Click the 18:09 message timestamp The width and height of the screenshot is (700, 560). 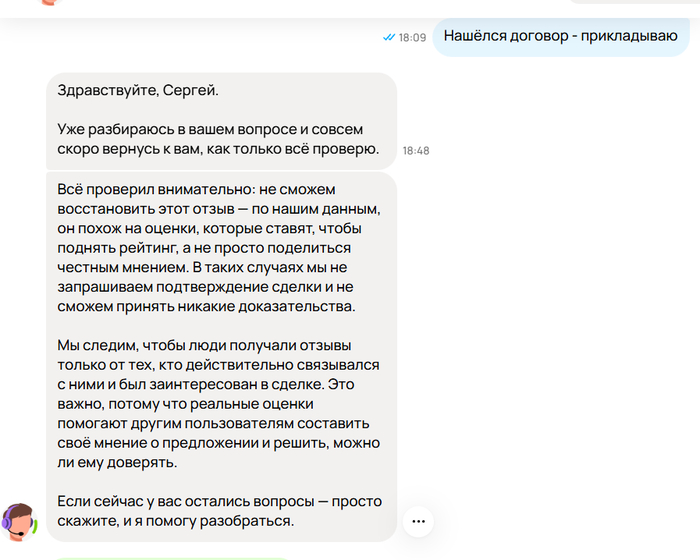click(x=412, y=37)
